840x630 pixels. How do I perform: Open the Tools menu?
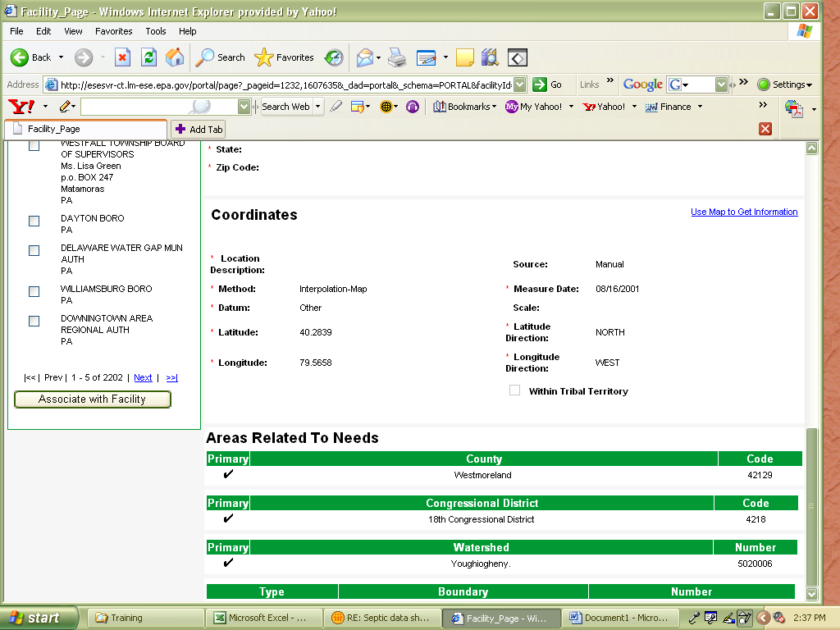point(156,31)
